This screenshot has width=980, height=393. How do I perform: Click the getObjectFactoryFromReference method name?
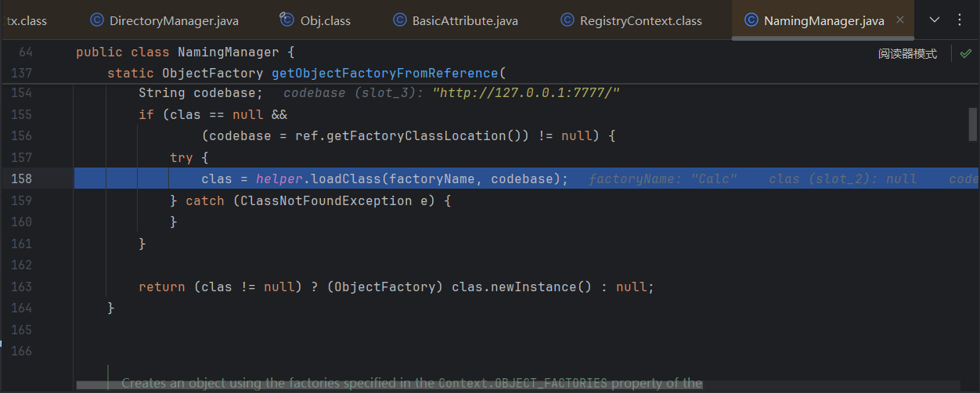pos(384,74)
